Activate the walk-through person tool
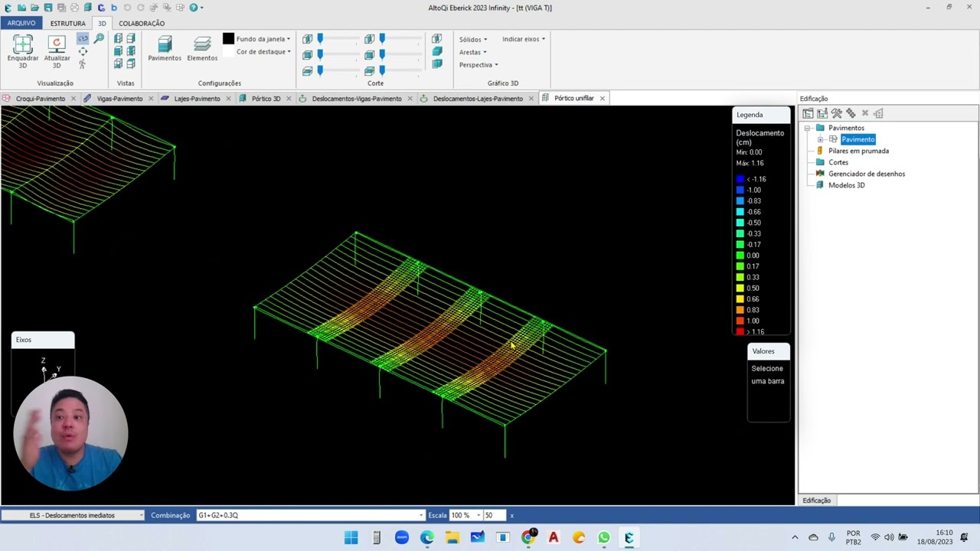 point(83,64)
